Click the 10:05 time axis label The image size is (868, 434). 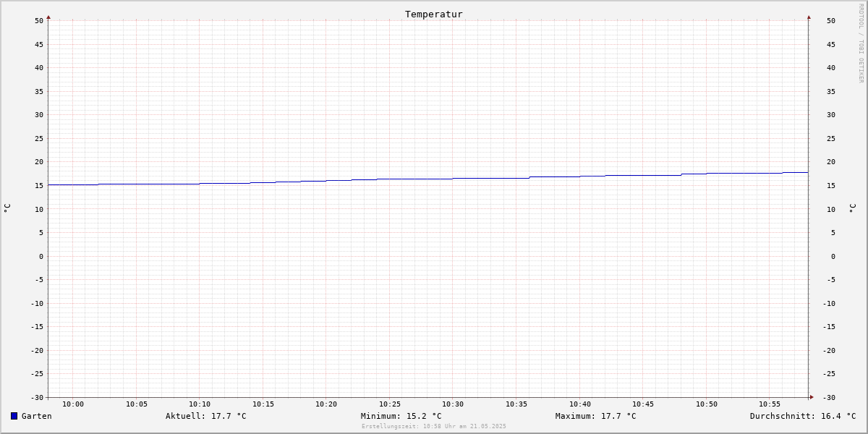coord(137,404)
